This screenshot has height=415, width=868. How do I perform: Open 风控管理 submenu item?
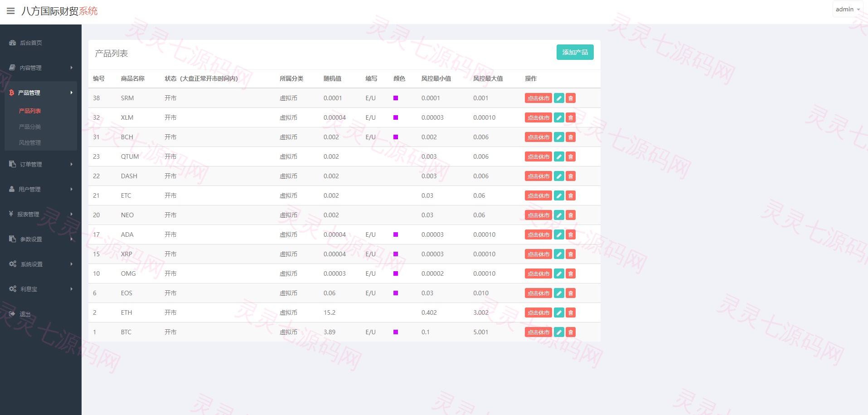(30, 143)
